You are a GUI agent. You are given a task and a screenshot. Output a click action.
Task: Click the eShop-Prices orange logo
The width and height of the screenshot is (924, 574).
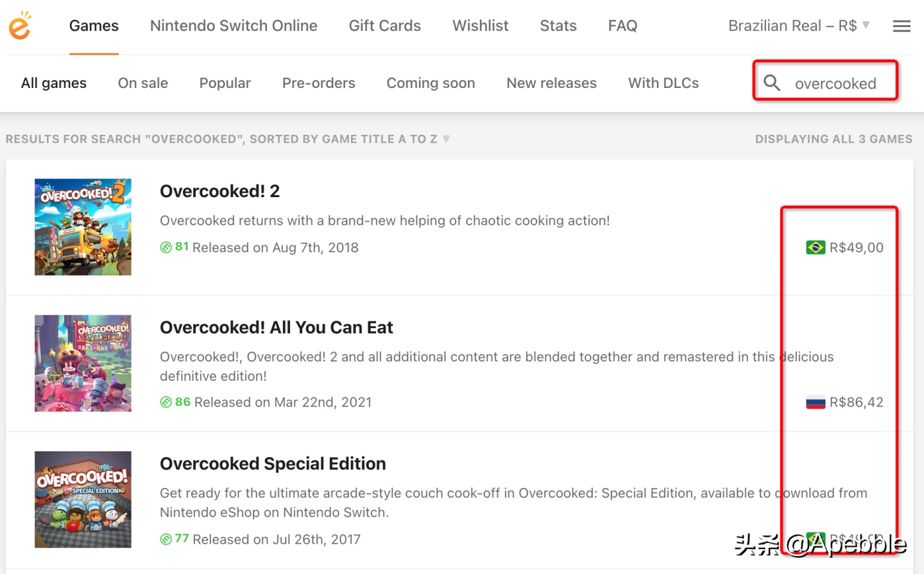(20, 26)
